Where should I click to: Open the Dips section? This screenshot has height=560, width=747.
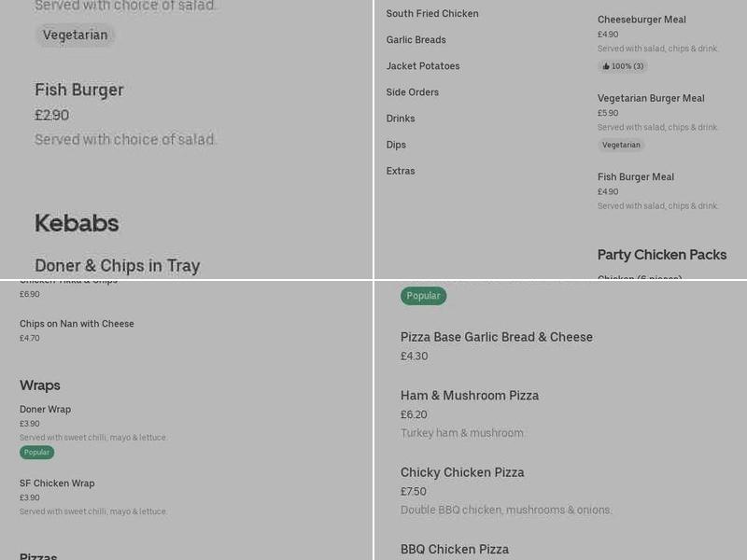[x=395, y=145]
